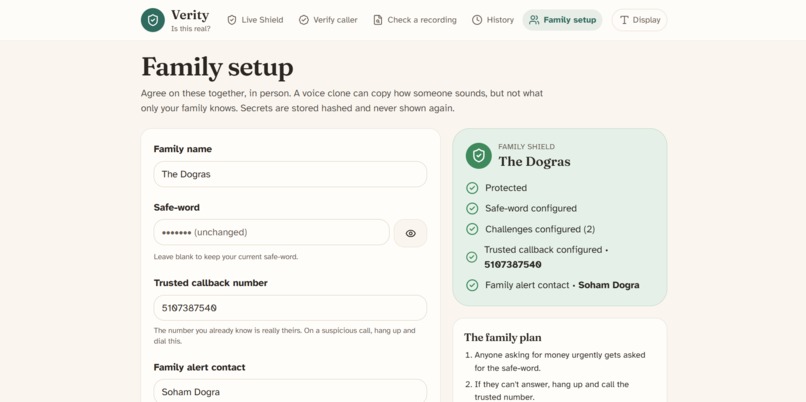Click 'Leave blank to keep' hint text
Viewport: 806px width, 402px height.
tap(226, 257)
